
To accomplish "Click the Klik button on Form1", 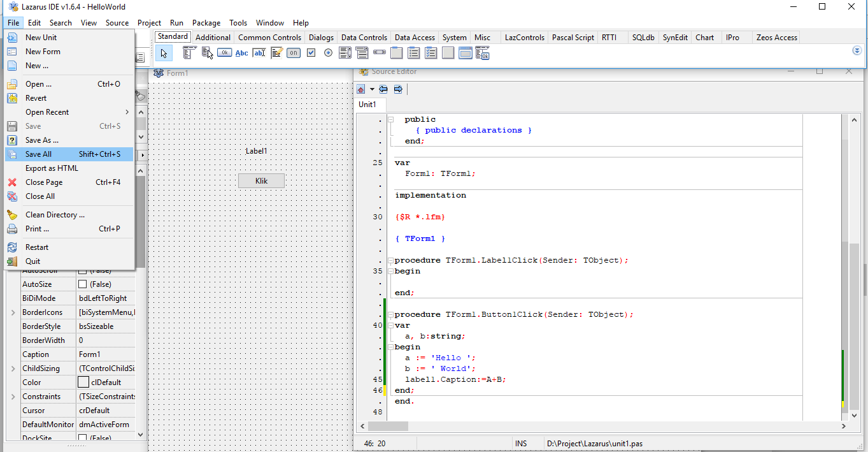I will click(x=261, y=181).
